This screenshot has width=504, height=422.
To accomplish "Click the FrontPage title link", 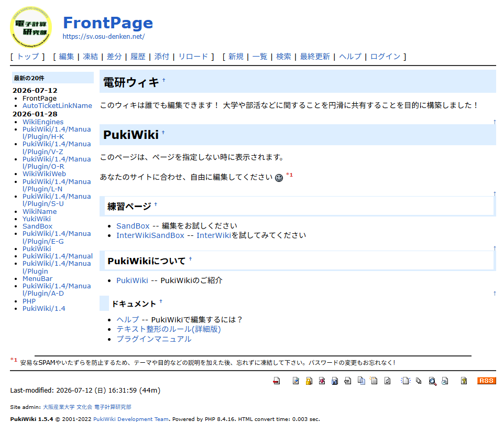I will click(x=108, y=23).
